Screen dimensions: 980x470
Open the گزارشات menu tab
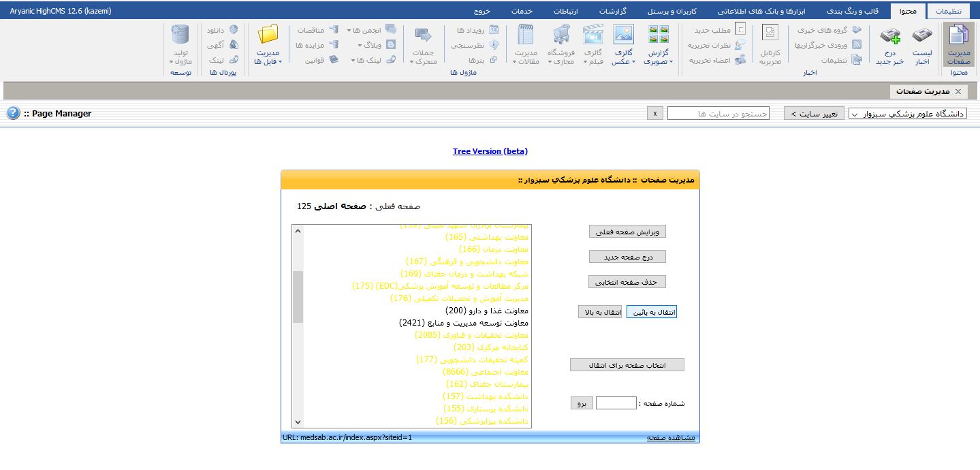612,12
